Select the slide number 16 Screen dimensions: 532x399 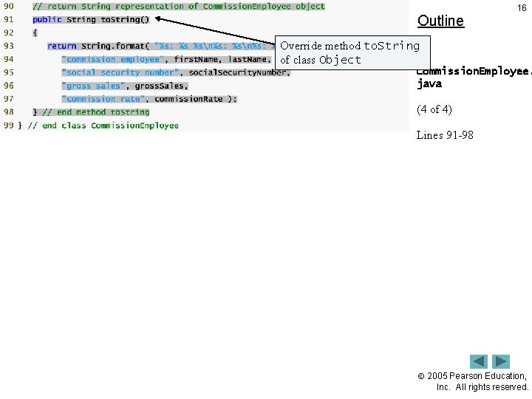[522, 8]
